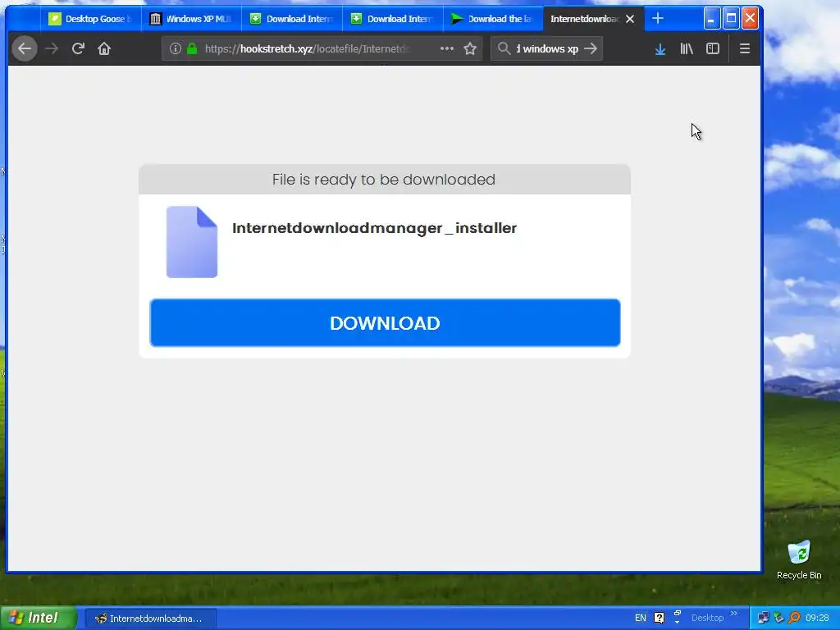Click the forward navigation arrow

pos(52,48)
